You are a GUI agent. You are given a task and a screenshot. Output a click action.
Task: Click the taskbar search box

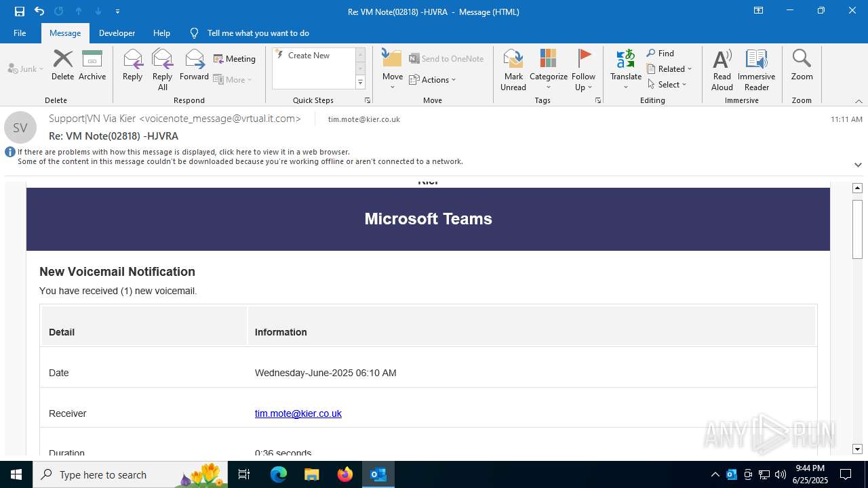coord(130,474)
